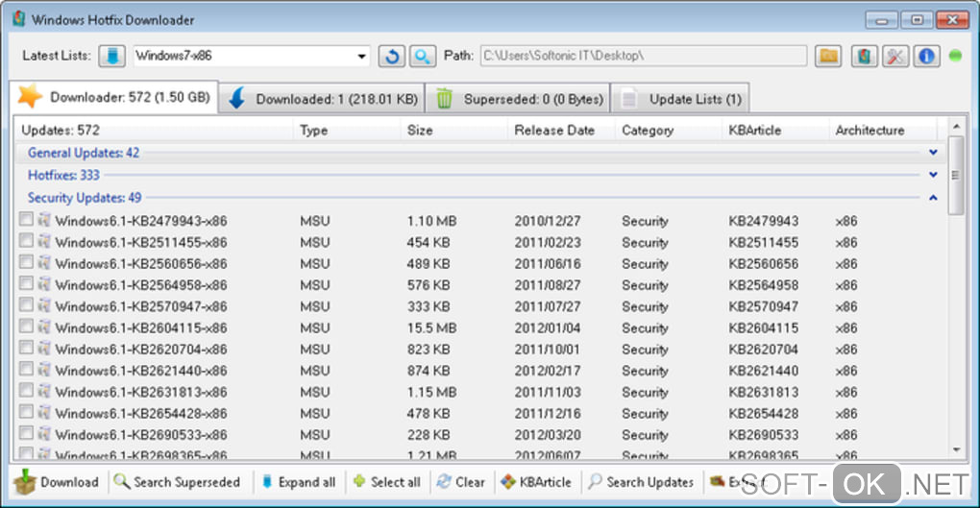Click the KBArticle Windows logo icon
This screenshot has width=980, height=508.
(508, 482)
